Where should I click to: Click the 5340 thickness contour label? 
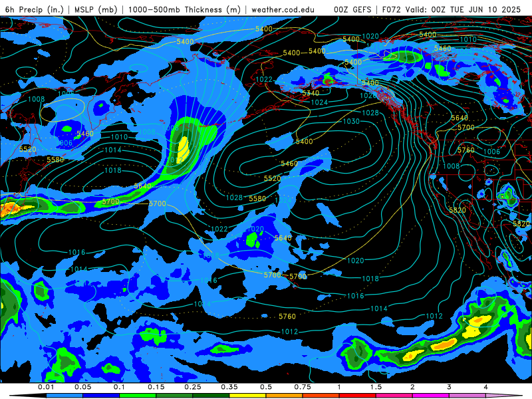coord(311,93)
